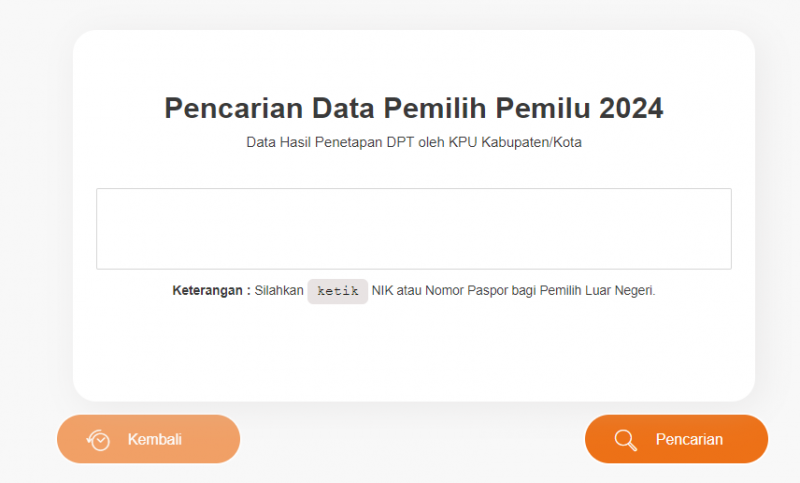The image size is (800, 483).
Task: Focus the NIK or passport input field
Action: tap(413, 229)
